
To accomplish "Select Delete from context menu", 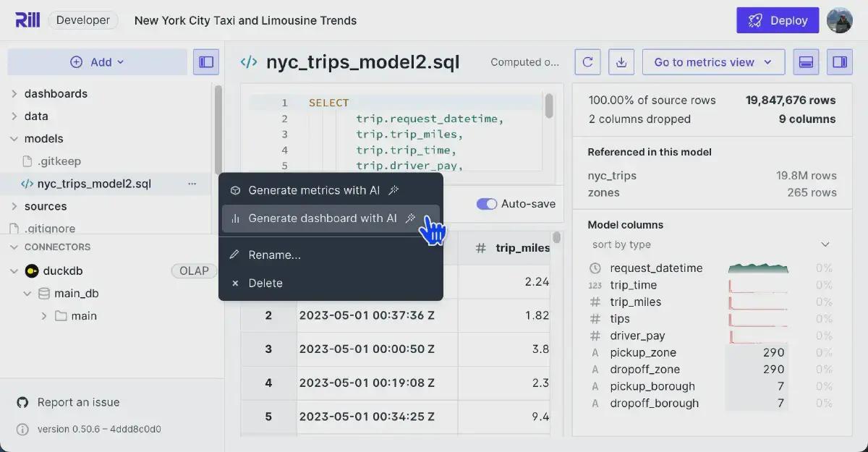I will [331, 283].
